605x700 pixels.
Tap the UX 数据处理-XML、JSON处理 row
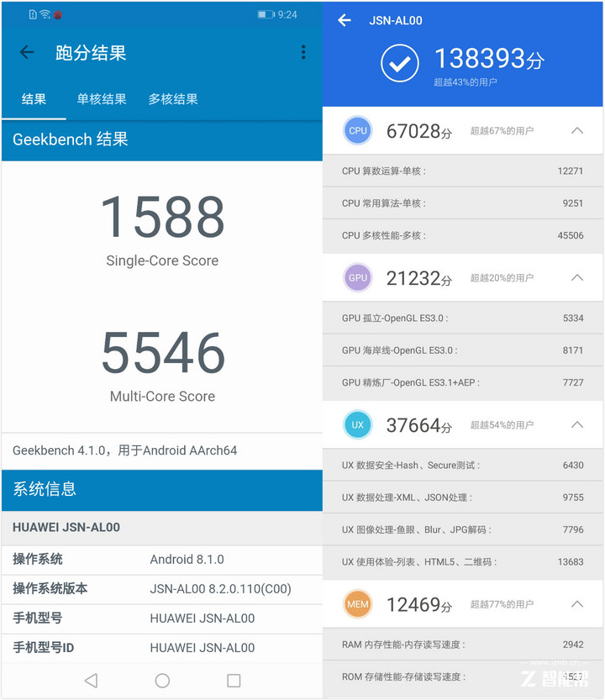tap(462, 497)
